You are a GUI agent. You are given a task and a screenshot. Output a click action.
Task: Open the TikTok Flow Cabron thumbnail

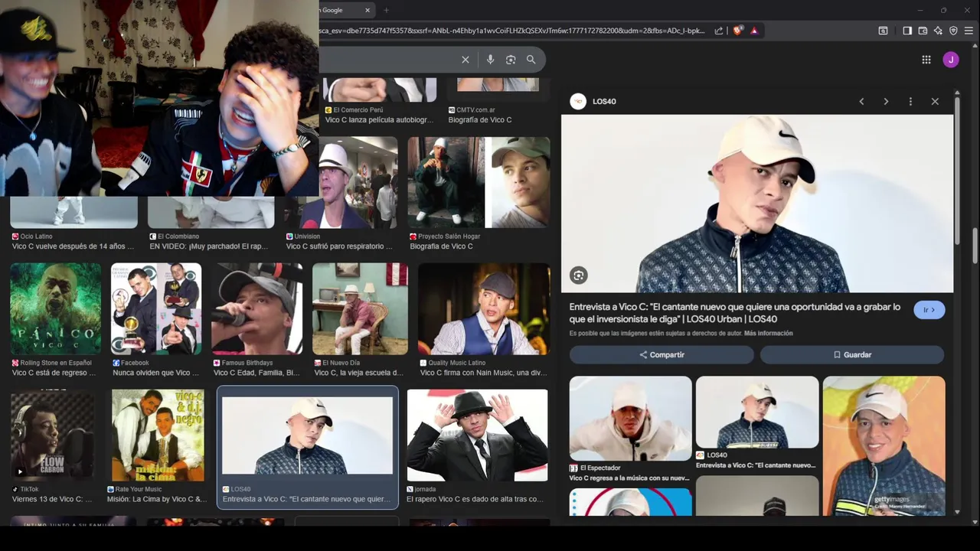click(53, 435)
